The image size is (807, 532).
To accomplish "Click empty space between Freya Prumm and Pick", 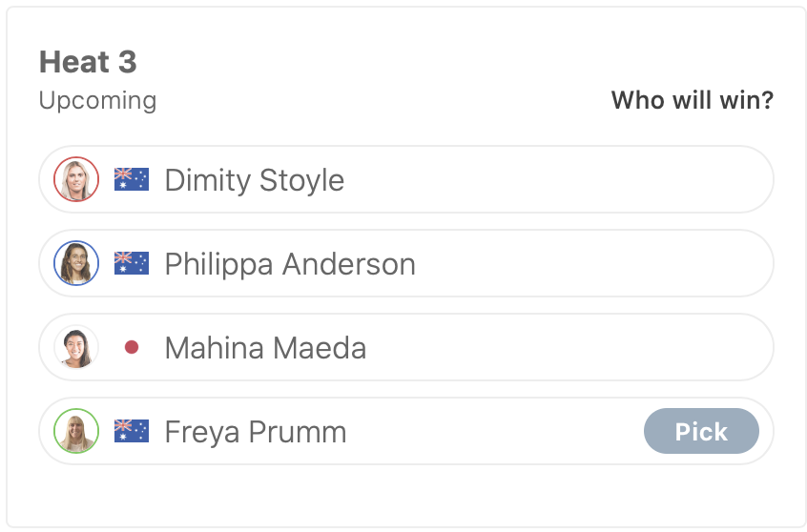I will click(496, 431).
